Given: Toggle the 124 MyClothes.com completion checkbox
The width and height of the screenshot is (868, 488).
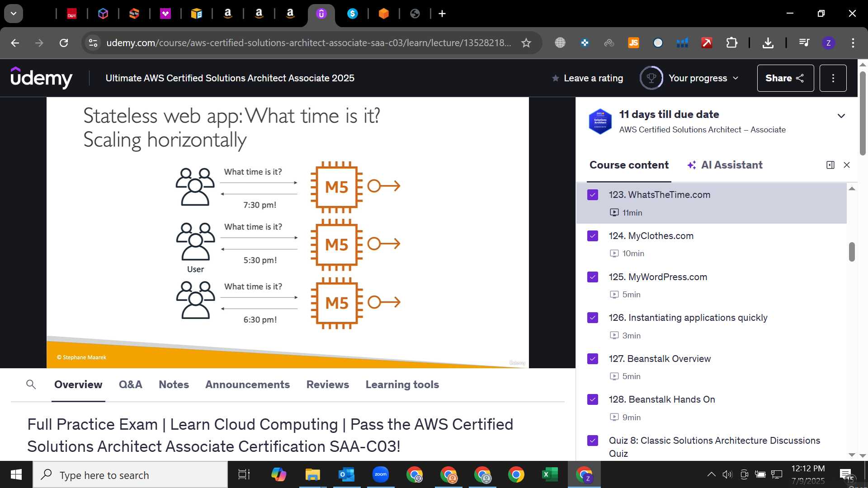Looking at the screenshot, I should coord(593,236).
